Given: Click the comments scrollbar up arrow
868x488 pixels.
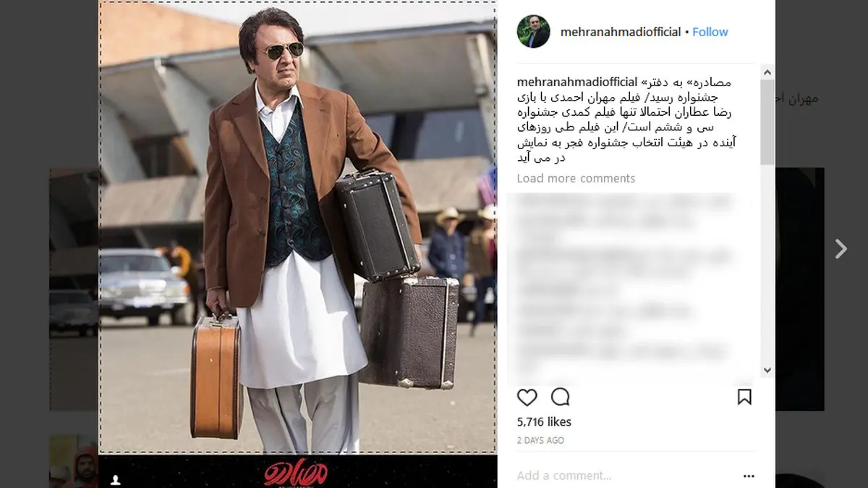Looking at the screenshot, I should pos(767,72).
